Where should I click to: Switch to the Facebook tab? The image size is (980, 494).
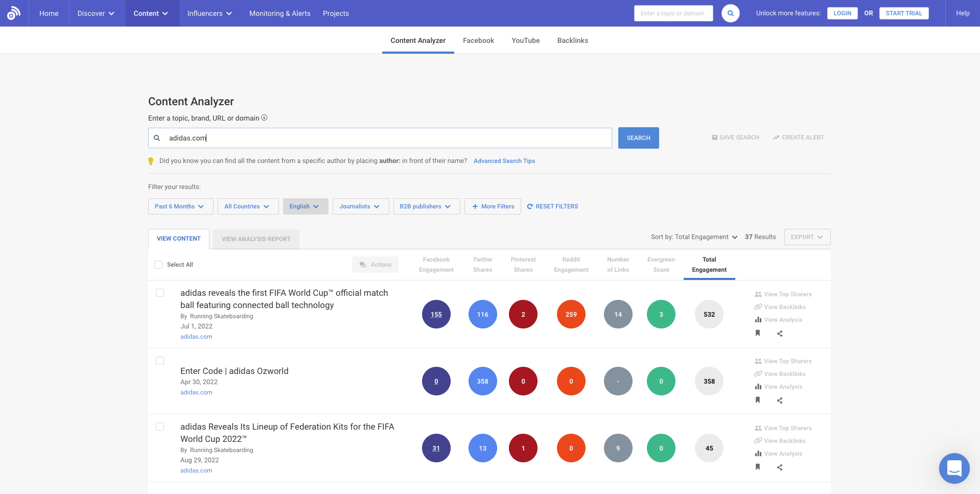478,40
